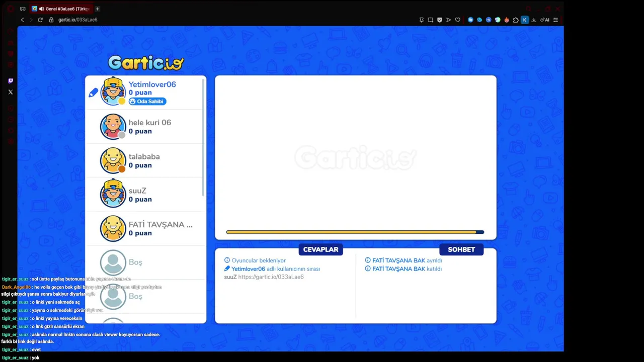The width and height of the screenshot is (644, 362).
Task: Select the player name hele kuri 06
Action: (x=149, y=122)
